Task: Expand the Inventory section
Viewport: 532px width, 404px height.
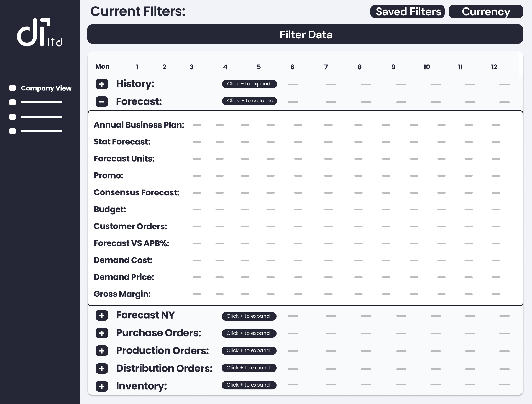Action: (x=102, y=386)
